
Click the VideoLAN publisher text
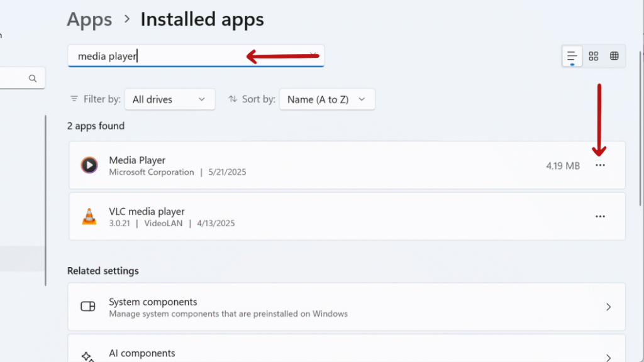[163, 224]
